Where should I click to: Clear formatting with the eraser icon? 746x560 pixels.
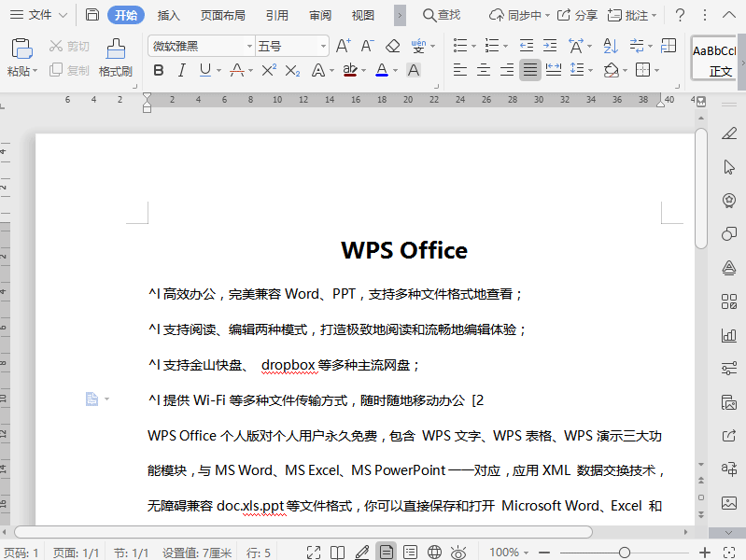tap(392, 46)
